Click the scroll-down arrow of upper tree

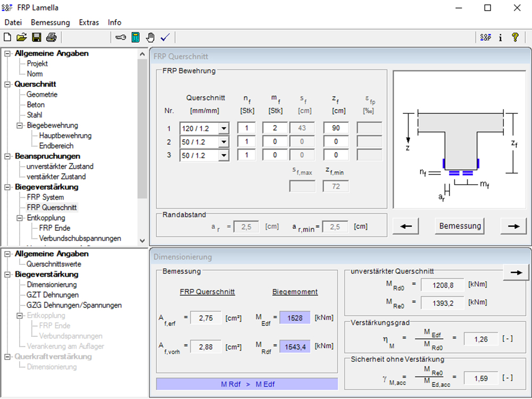143,241
